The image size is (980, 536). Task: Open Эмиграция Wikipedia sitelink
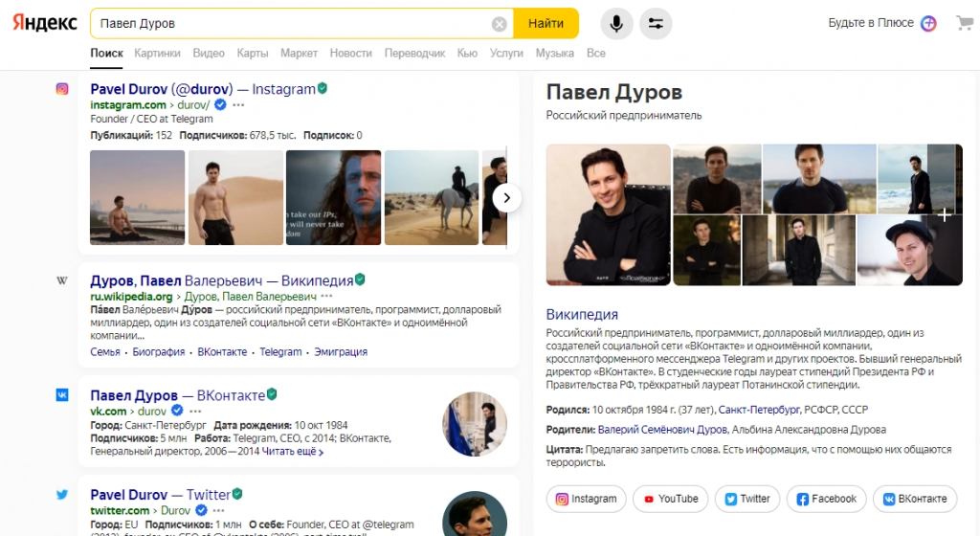pos(341,351)
